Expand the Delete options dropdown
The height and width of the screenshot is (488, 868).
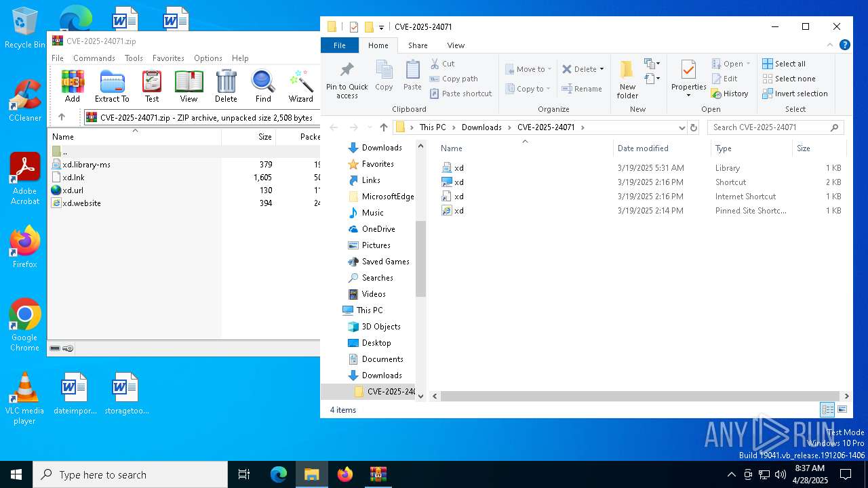coord(601,69)
